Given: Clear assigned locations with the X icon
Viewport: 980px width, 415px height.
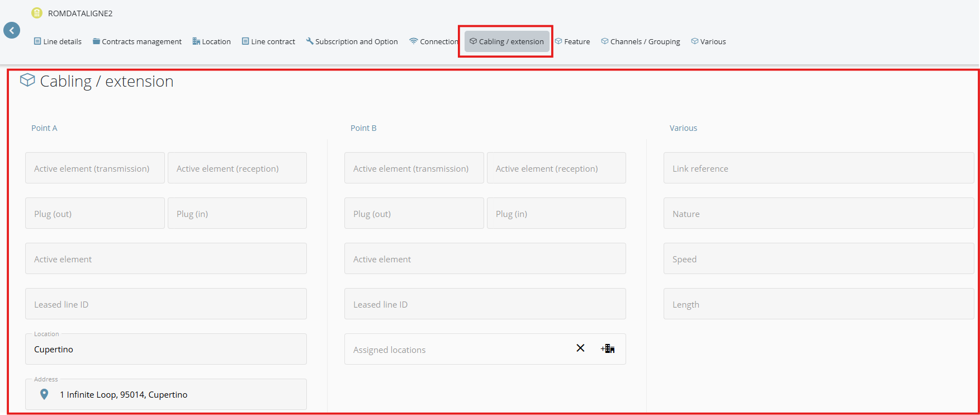Looking at the screenshot, I should click(580, 348).
